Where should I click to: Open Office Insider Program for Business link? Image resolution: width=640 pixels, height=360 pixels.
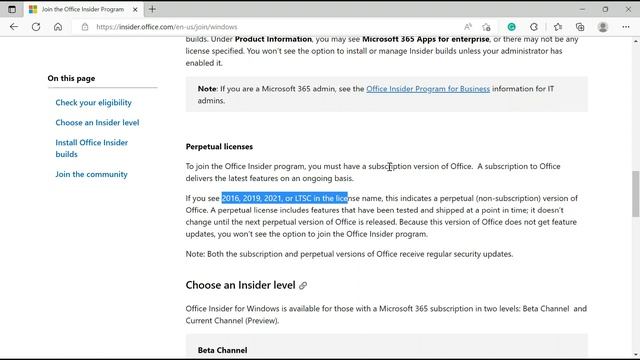pyautogui.click(x=428, y=89)
